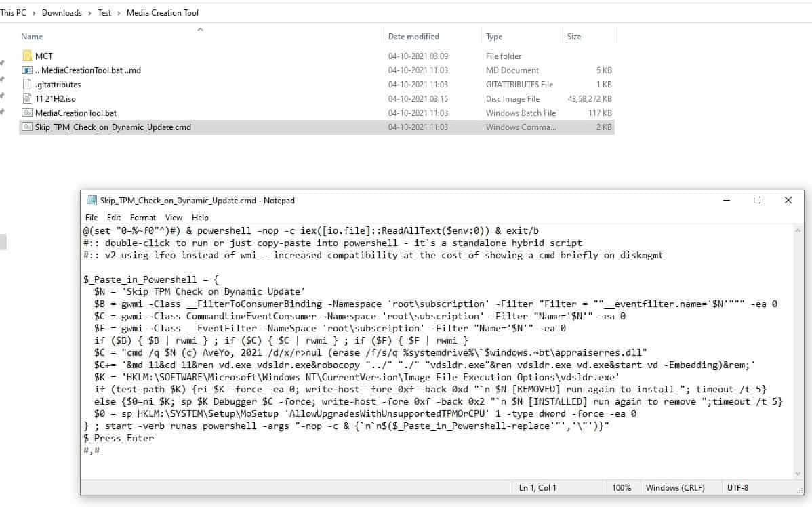
Task: Select the 'Skip_TPM_Check_on_Dynamic_Update.cmd' file name
Action: point(113,127)
